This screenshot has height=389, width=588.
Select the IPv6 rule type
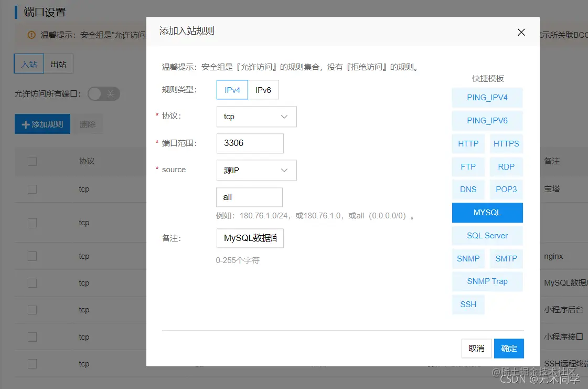tap(263, 89)
